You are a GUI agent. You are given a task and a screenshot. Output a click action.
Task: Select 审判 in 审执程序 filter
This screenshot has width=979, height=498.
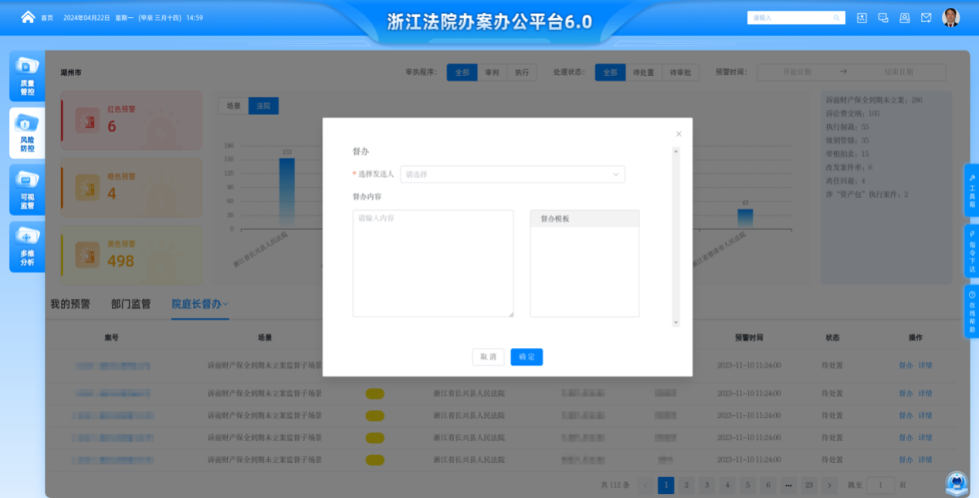[x=492, y=72]
